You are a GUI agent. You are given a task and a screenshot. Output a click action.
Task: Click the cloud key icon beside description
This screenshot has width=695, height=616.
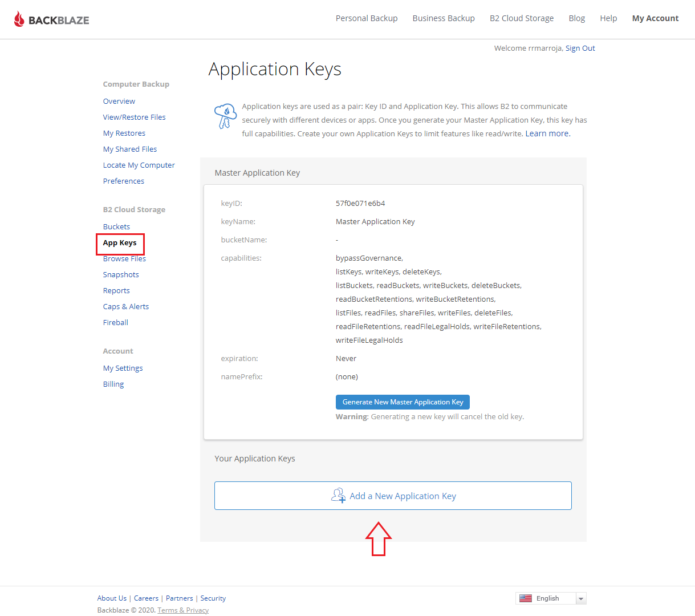(225, 116)
